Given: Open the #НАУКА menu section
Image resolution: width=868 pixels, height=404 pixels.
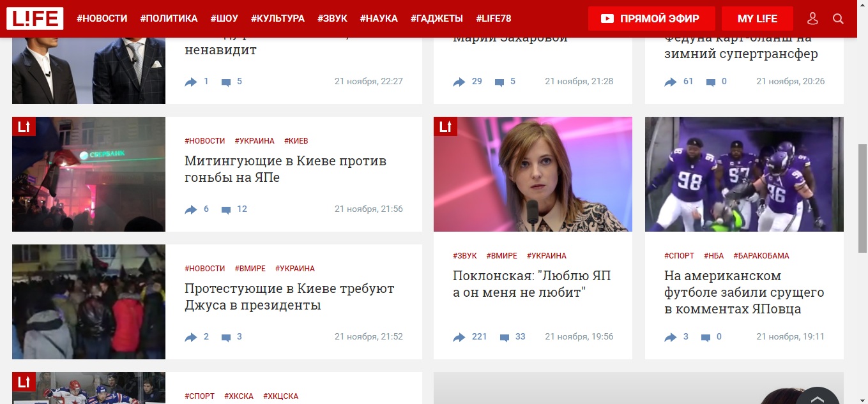Looking at the screenshot, I should tap(379, 19).
